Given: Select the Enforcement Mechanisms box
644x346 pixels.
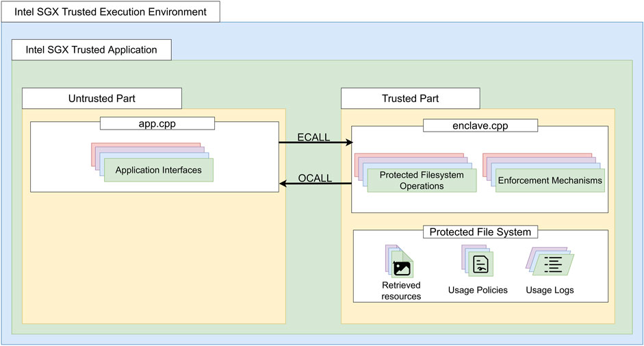Looking at the screenshot, I should 550,181.
